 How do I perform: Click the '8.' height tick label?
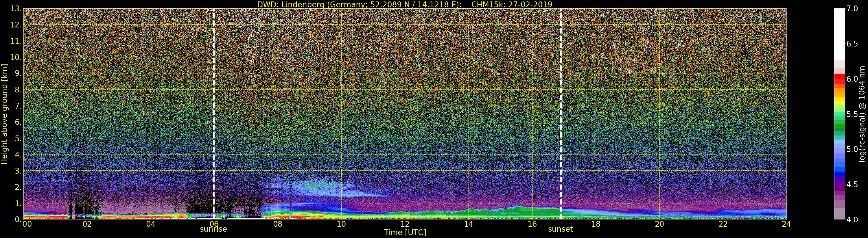click(x=18, y=90)
